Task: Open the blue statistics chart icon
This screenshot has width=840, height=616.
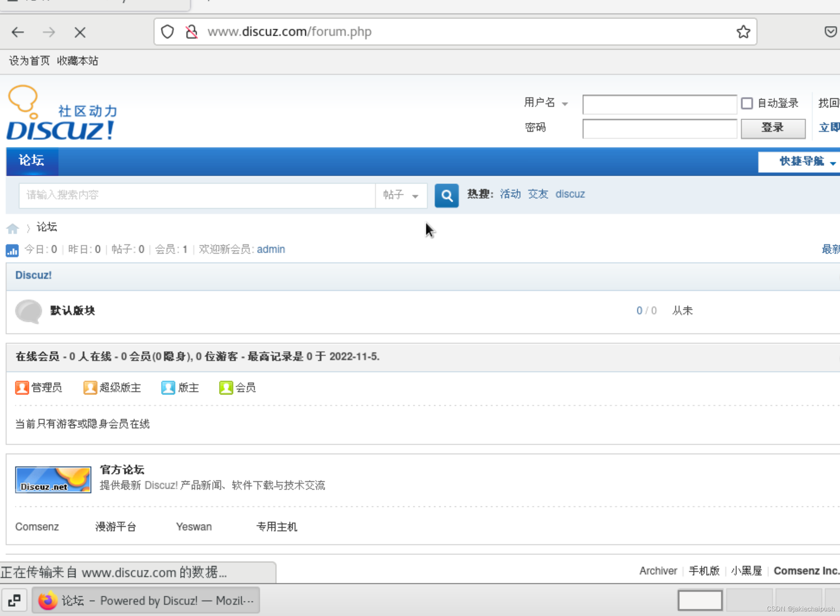Action: (12, 250)
